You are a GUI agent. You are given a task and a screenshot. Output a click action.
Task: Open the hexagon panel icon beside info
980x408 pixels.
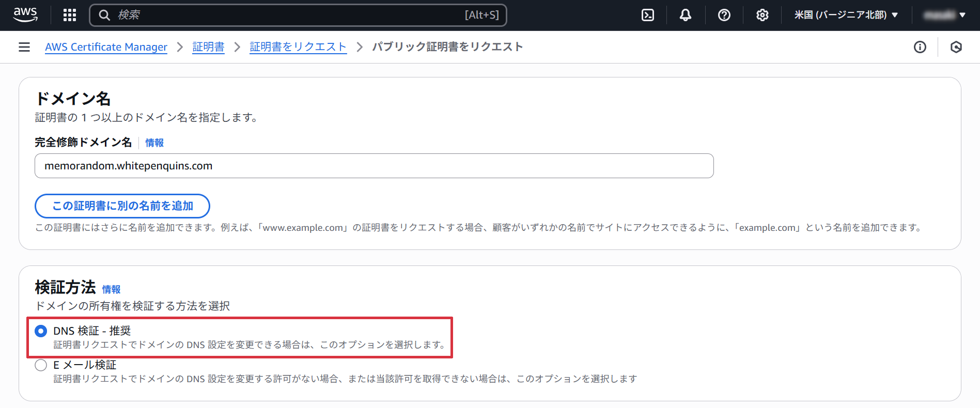pyautogui.click(x=956, y=47)
